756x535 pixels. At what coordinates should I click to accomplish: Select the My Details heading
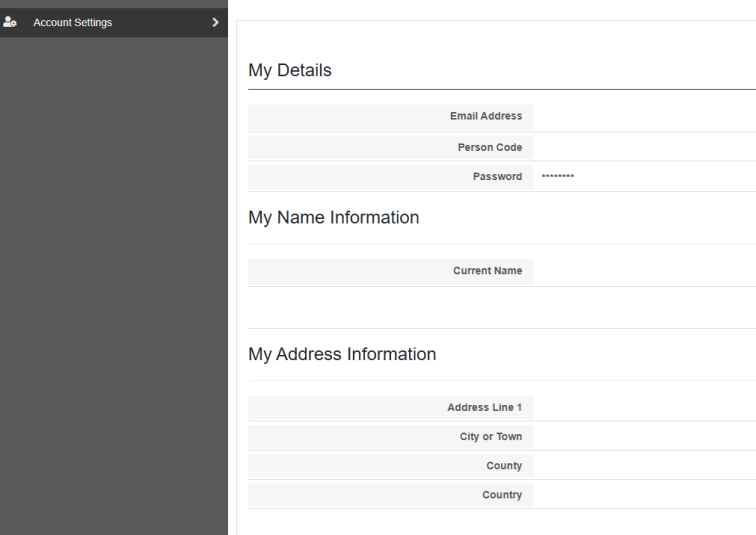(290, 70)
